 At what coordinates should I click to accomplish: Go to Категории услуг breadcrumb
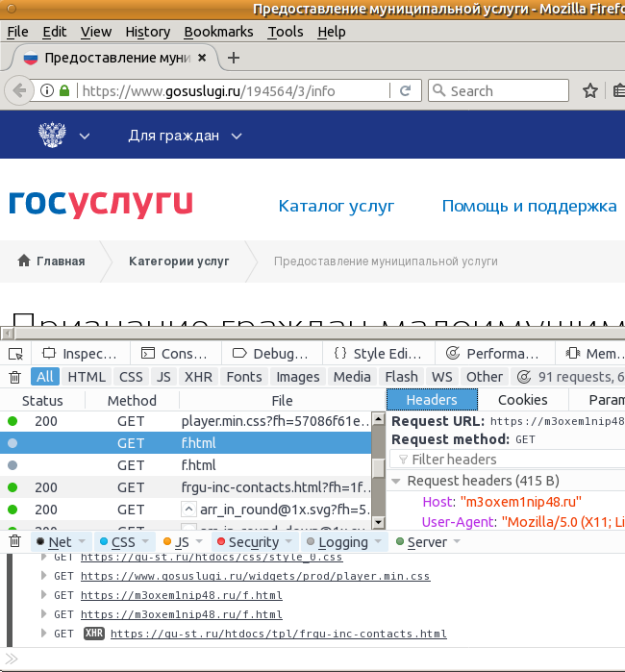pos(179,261)
